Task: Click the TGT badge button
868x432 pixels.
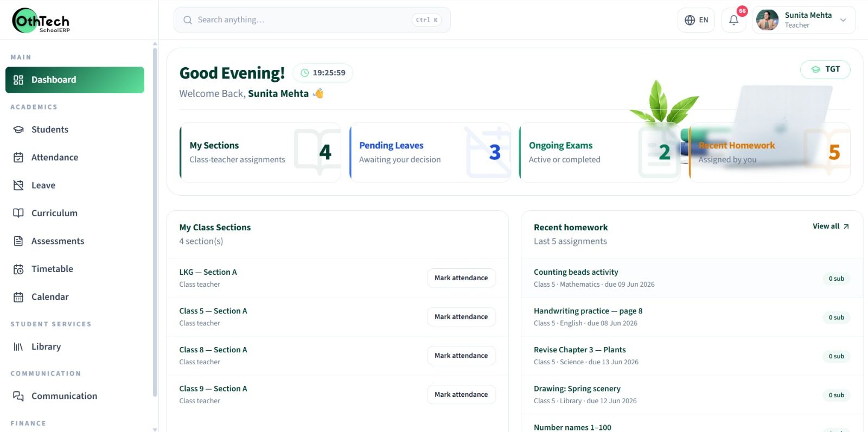Action: coord(825,69)
